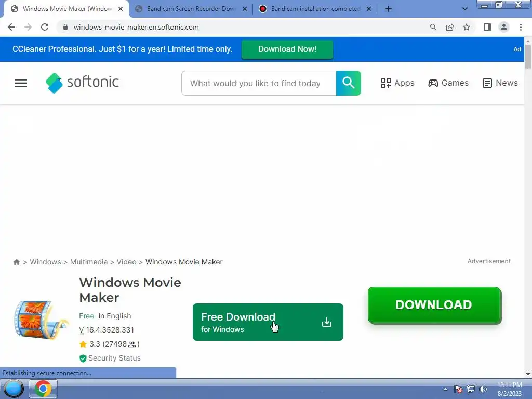Click the Windows Movie Maker film-strip icon
This screenshot has width=532, height=399.
click(x=41, y=320)
